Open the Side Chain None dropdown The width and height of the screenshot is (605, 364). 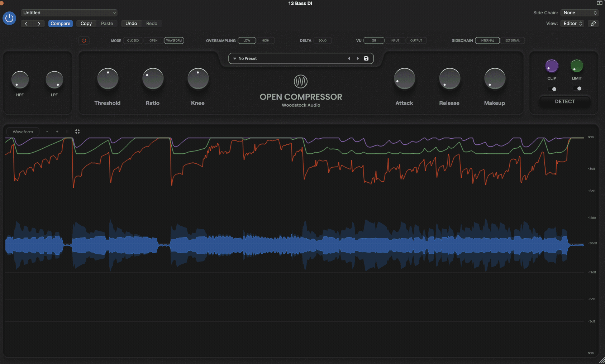579,13
